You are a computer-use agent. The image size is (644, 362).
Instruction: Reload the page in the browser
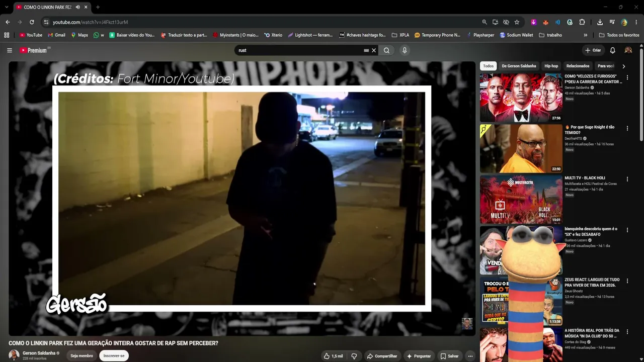(x=32, y=22)
